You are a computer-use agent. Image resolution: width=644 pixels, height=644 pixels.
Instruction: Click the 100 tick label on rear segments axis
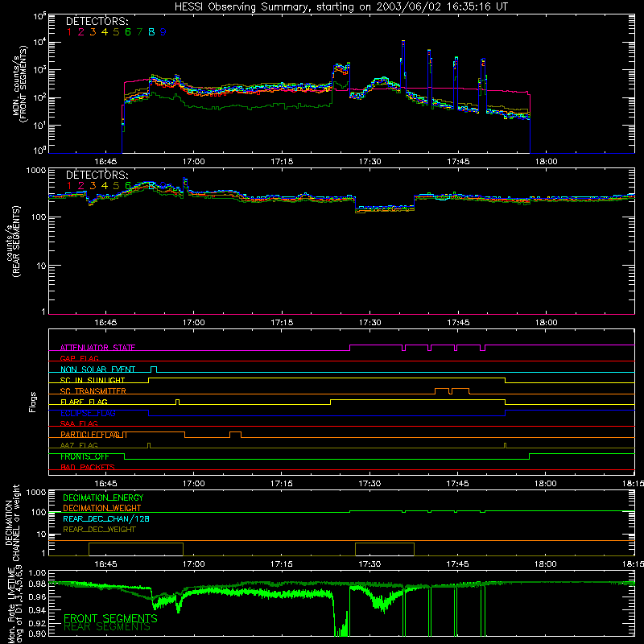click(38, 217)
